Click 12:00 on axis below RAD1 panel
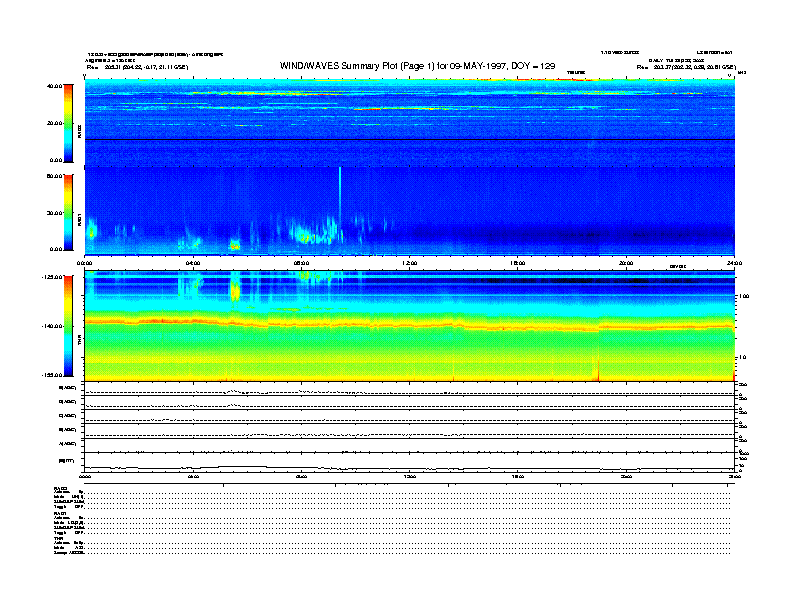 coord(410,263)
